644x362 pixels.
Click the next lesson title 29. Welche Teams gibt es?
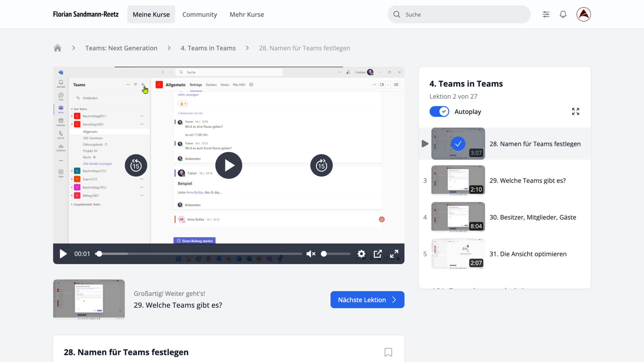(178, 305)
